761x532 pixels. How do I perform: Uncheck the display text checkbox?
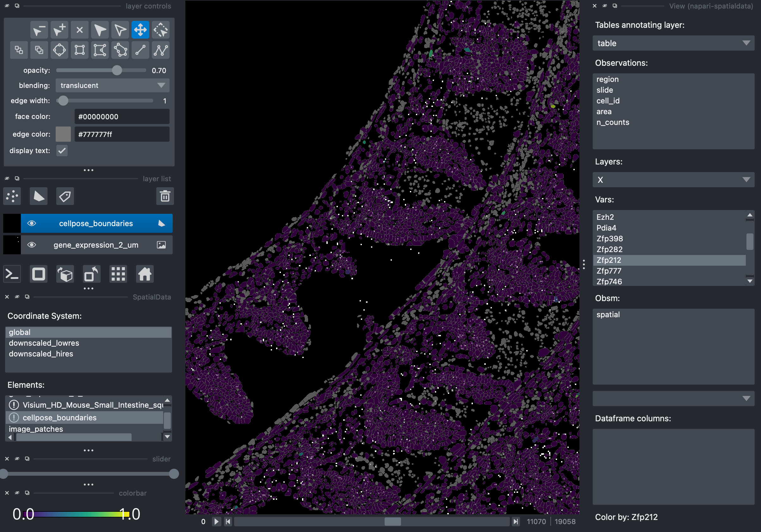tap(62, 151)
